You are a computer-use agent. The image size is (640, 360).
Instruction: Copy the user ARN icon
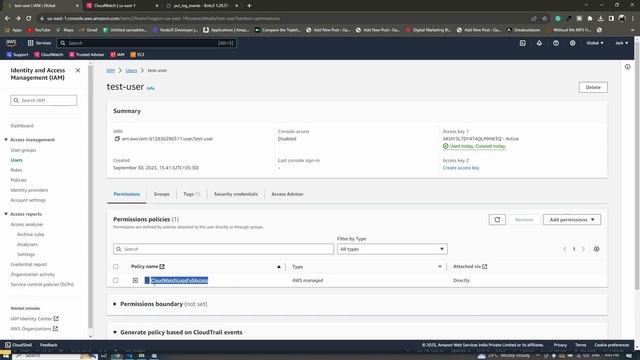click(117, 139)
